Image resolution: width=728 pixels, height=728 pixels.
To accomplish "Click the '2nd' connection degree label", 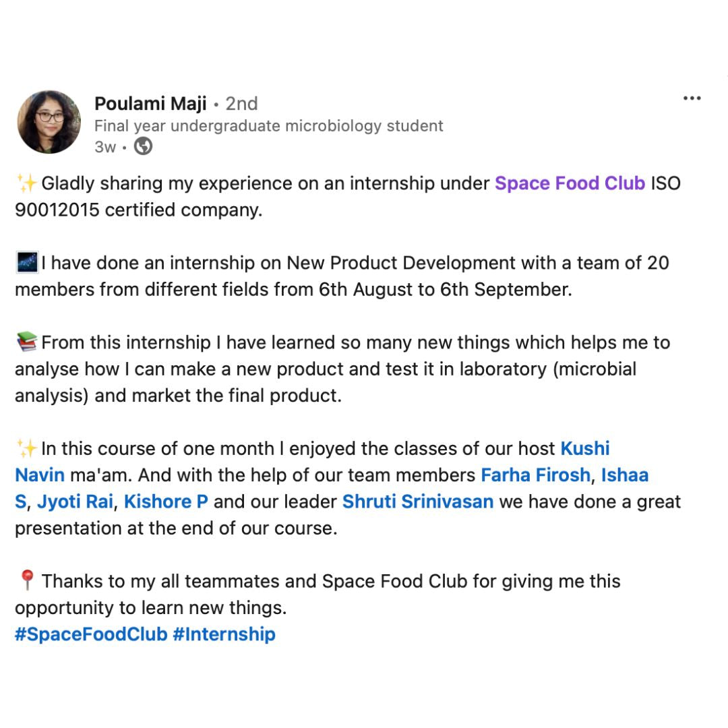I will tap(241, 103).
